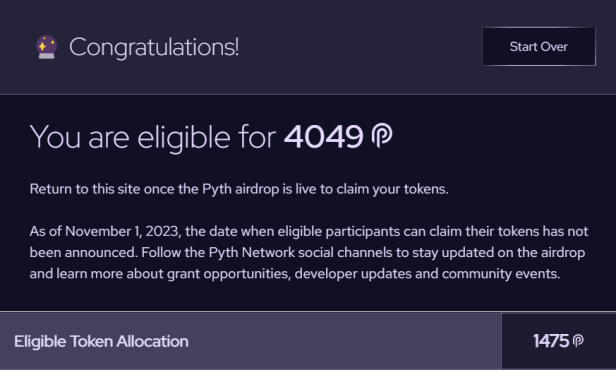Click the 'stay updated on the airdrop' text

click(x=499, y=252)
